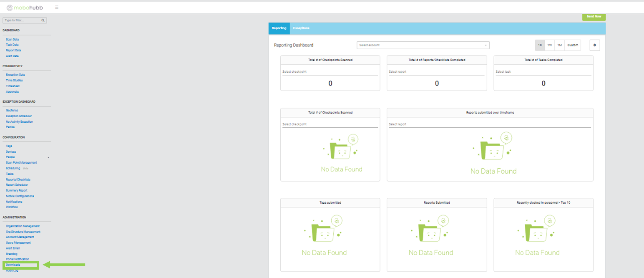Switch time range to 1W
Image resolution: width=644 pixels, height=278 pixels.
[x=550, y=45]
